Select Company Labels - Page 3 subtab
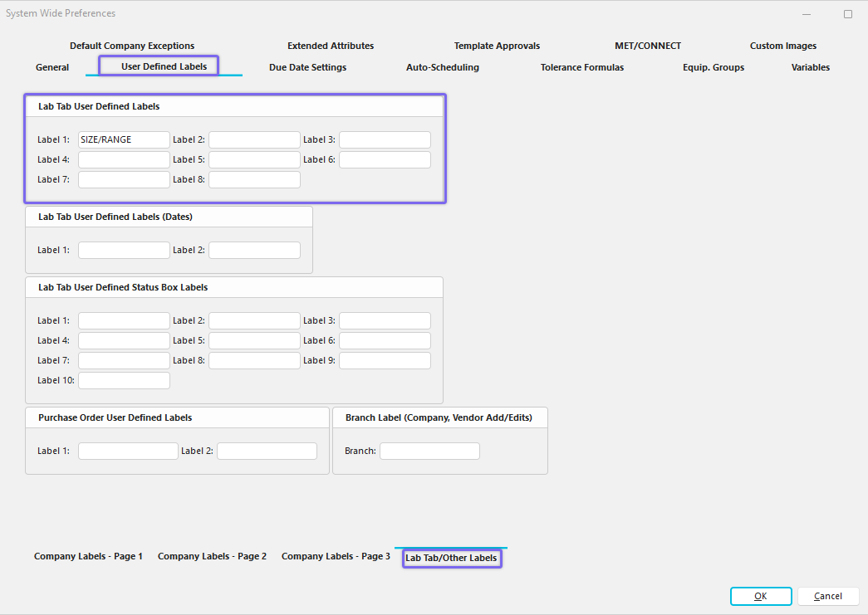The height and width of the screenshot is (615, 868). (x=336, y=556)
